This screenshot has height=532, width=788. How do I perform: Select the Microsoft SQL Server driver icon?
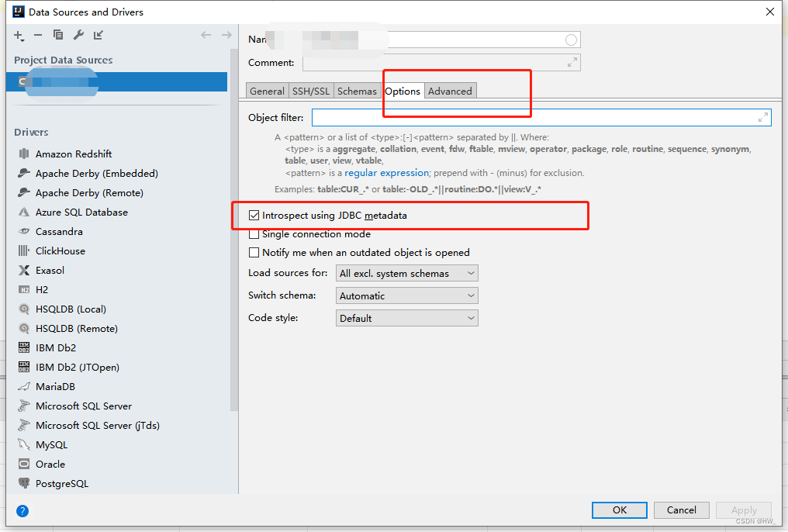pyautogui.click(x=23, y=406)
